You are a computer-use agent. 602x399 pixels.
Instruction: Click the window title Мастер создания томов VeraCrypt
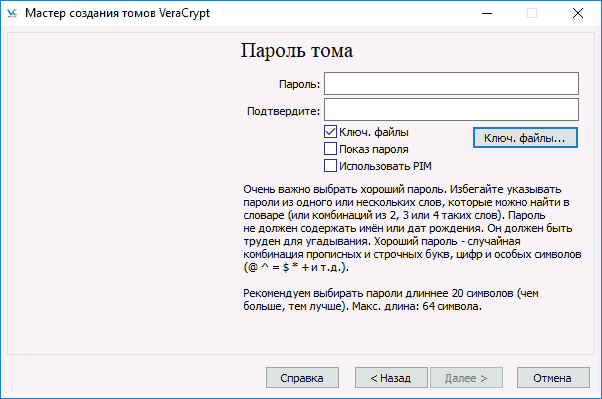pyautogui.click(x=117, y=13)
